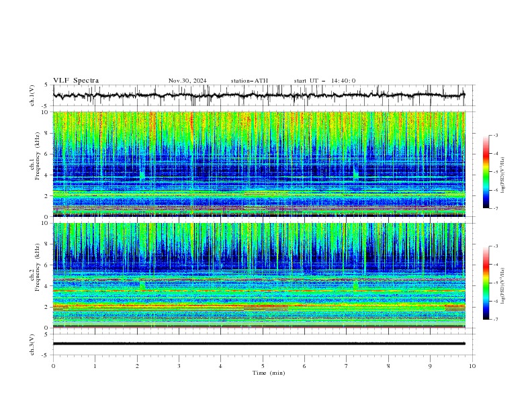The image size is (532, 411).
Task: Click the 'Time (min)' x-axis label
Action: point(269,373)
